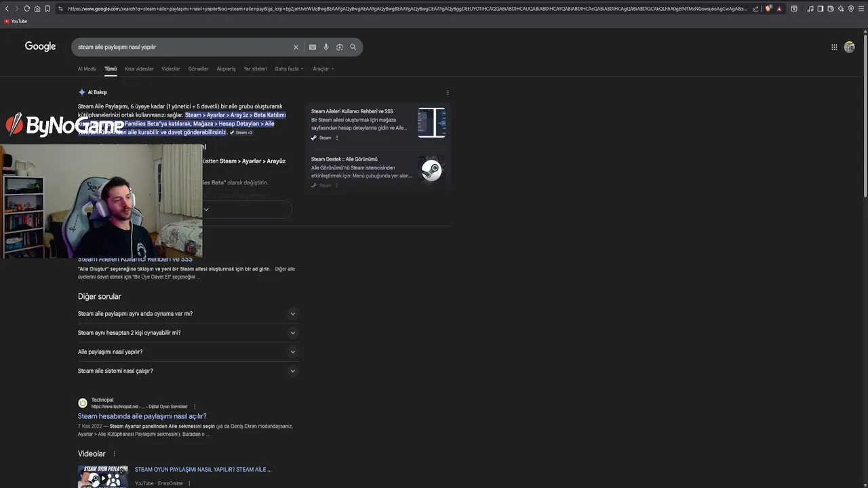This screenshot has height=488, width=868.
Task: Switch to the Videolar tab
Action: point(171,68)
